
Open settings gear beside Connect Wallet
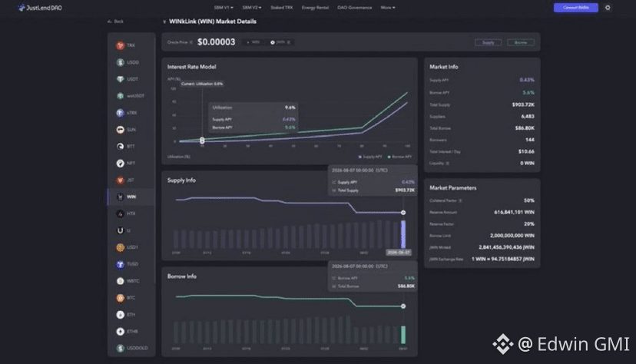pos(608,8)
